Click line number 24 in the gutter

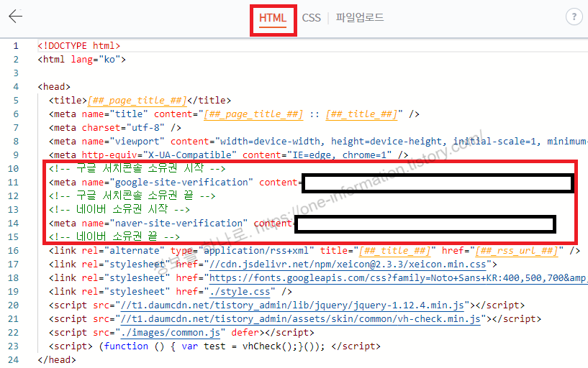[x=13, y=360]
